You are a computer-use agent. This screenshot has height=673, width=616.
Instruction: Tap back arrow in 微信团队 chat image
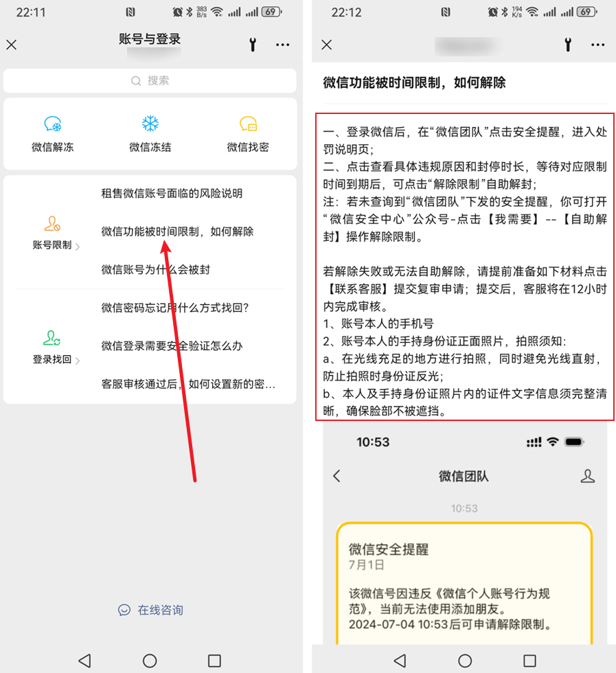pos(337,475)
